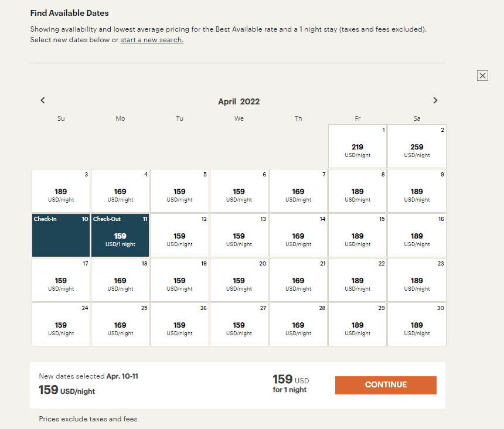Viewport: 504px width, 429px height.
Task: Choose April 14 priced at 169 USD
Action: (298, 234)
